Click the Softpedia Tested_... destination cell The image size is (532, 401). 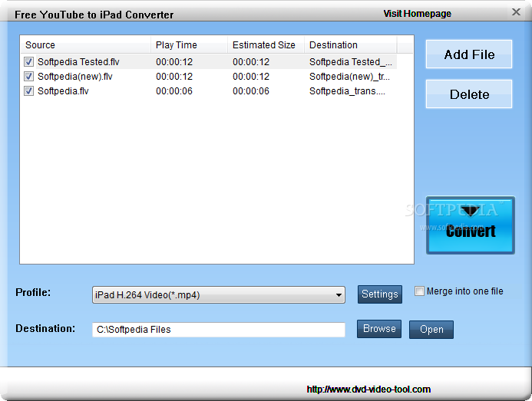(x=351, y=62)
